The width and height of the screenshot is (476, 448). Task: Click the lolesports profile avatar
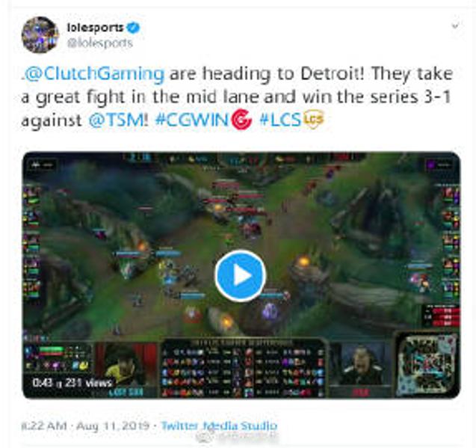40,34
